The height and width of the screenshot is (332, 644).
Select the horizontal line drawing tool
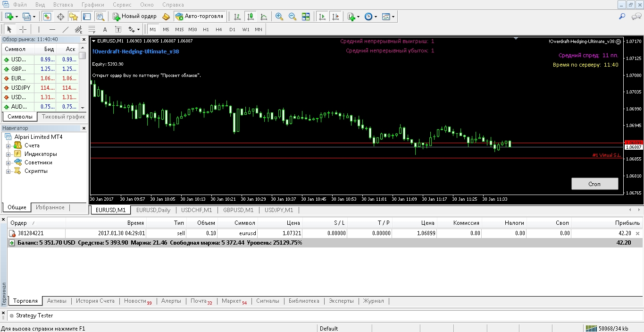click(52, 29)
